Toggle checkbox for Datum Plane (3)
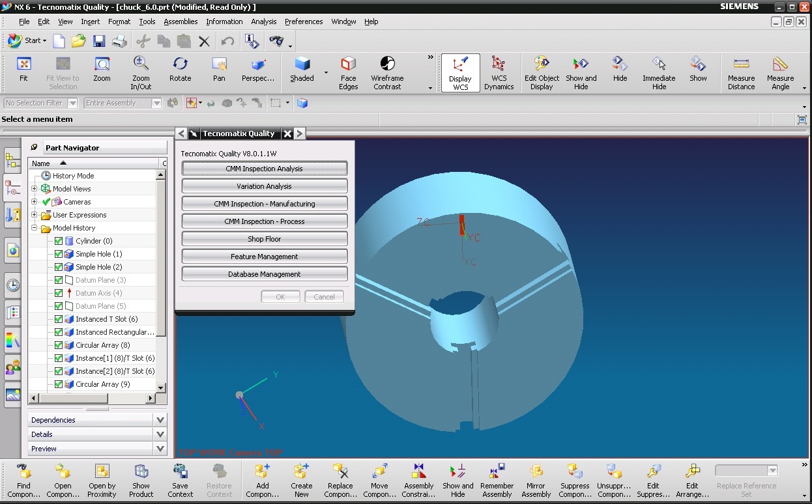Viewport: 812px width, 504px height. coord(59,280)
